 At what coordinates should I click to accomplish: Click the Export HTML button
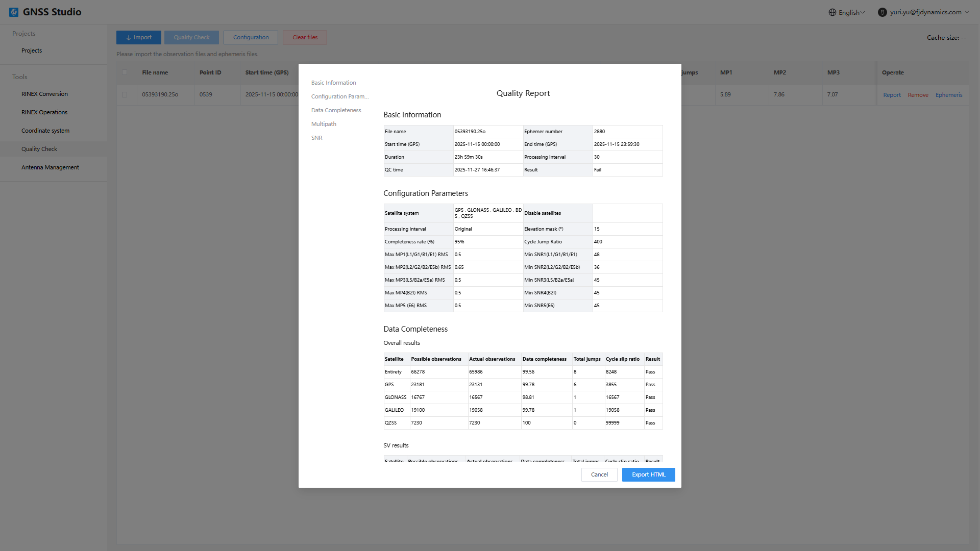pyautogui.click(x=648, y=474)
